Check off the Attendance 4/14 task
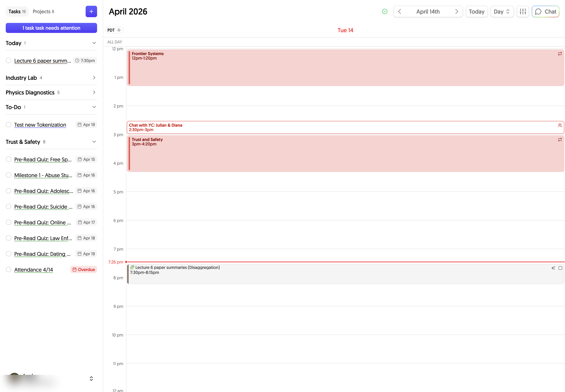The height and width of the screenshot is (392, 565). pos(9,269)
